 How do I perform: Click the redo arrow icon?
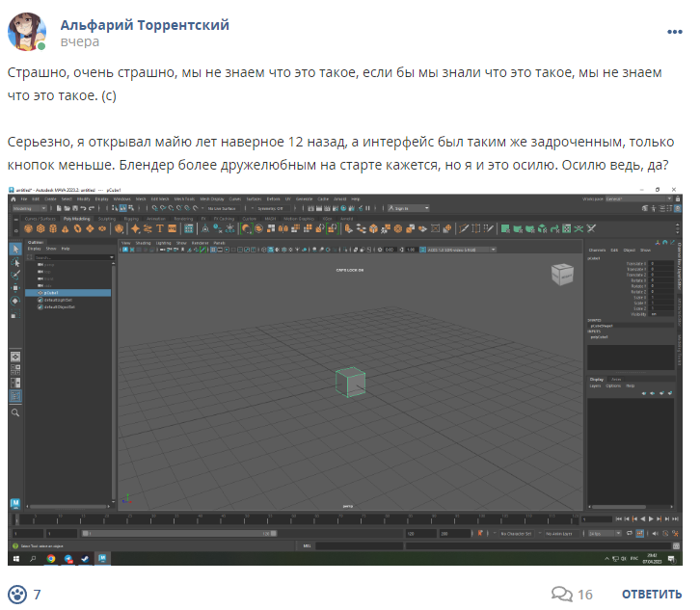(92, 208)
